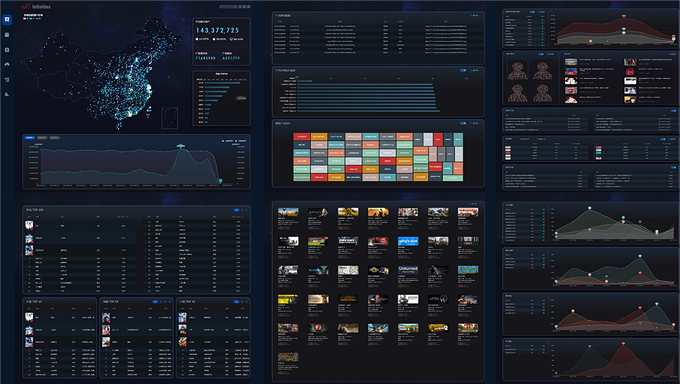Open the Unturned game thumbnail
Viewport: 680px width, 384px height.
[x=408, y=269]
